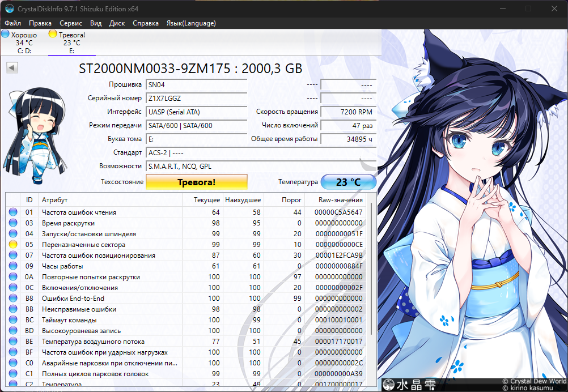Click raw value 0000000000CE
This screenshot has height=392, width=568.
[338, 245]
